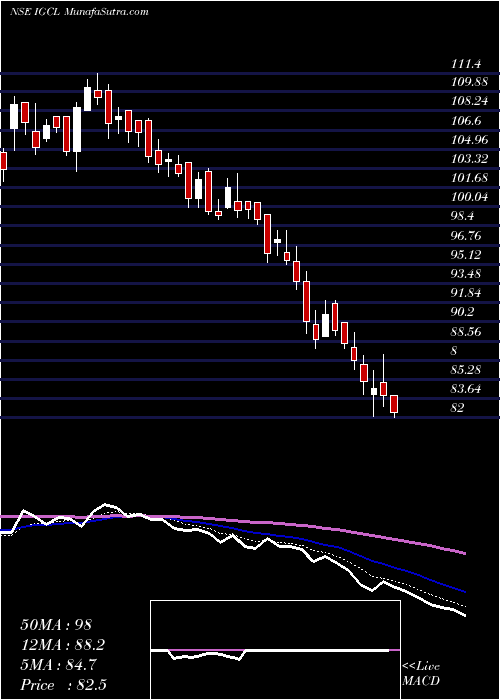Click the 88.56 price axis label
Viewport: 500px width, 700px height.
[467, 331]
